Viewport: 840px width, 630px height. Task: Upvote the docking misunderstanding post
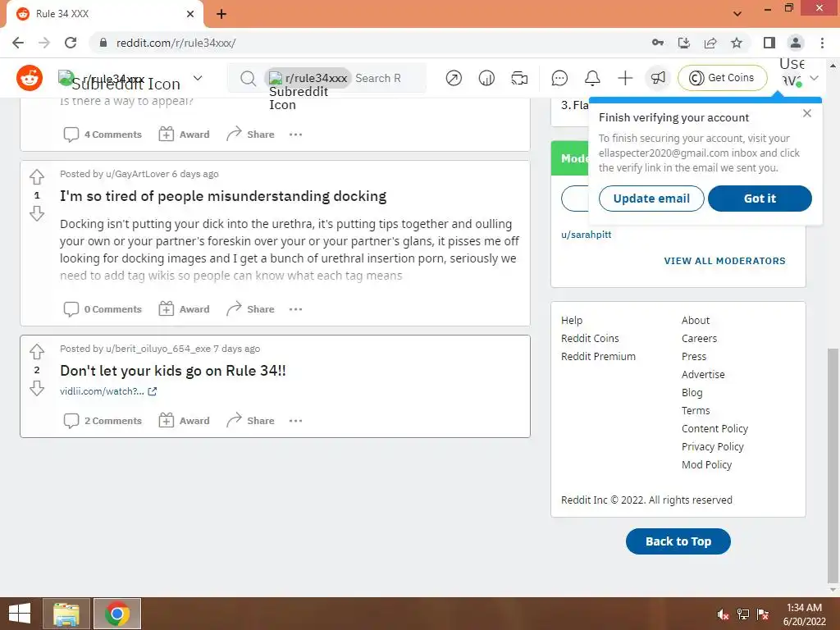click(37, 176)
